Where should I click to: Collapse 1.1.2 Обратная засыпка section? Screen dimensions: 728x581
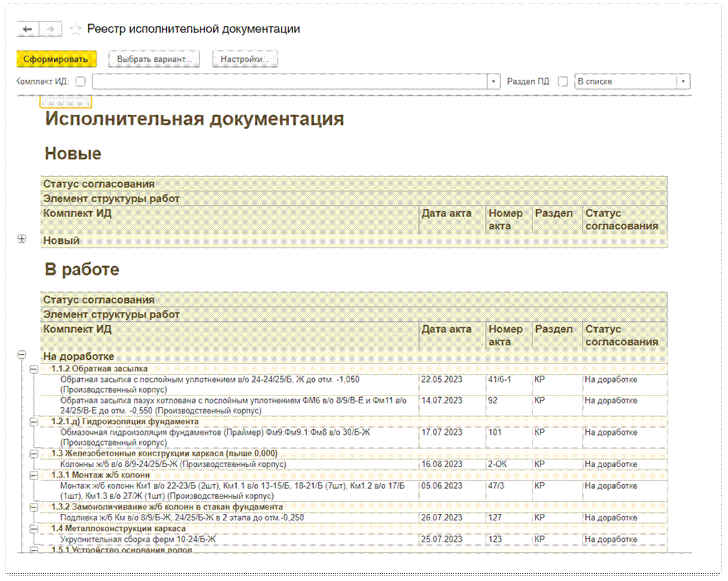point(34,369)
